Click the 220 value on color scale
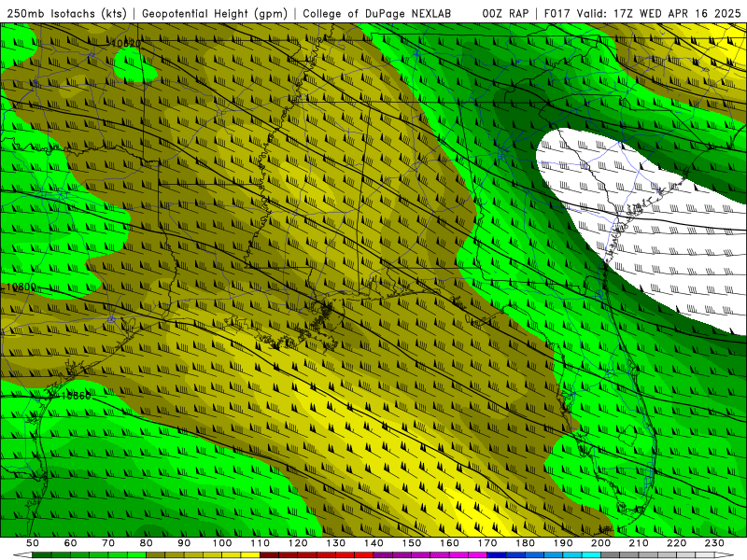Screen dimensions: 747x560 [676, 543]
